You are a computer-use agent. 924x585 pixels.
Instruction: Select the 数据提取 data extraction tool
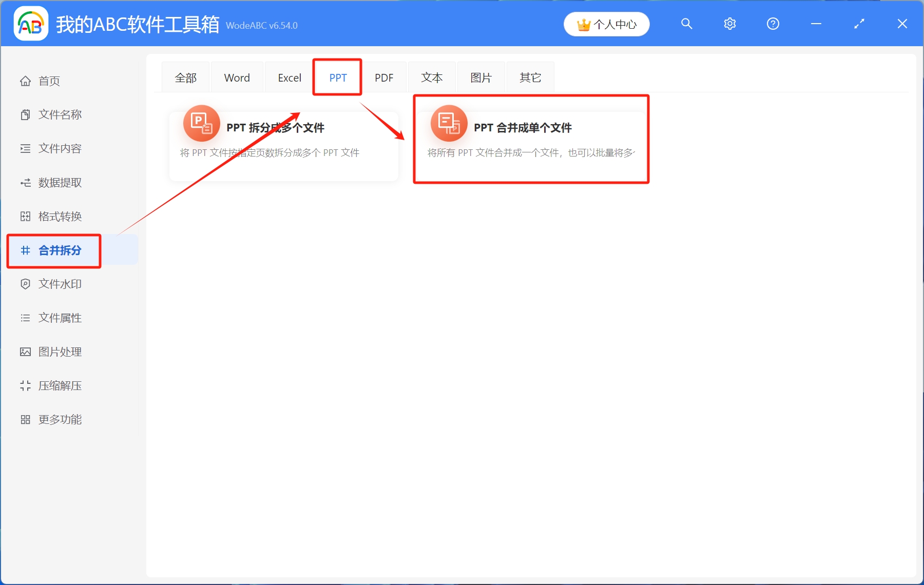pyautogui.click(x=60, y=182)
